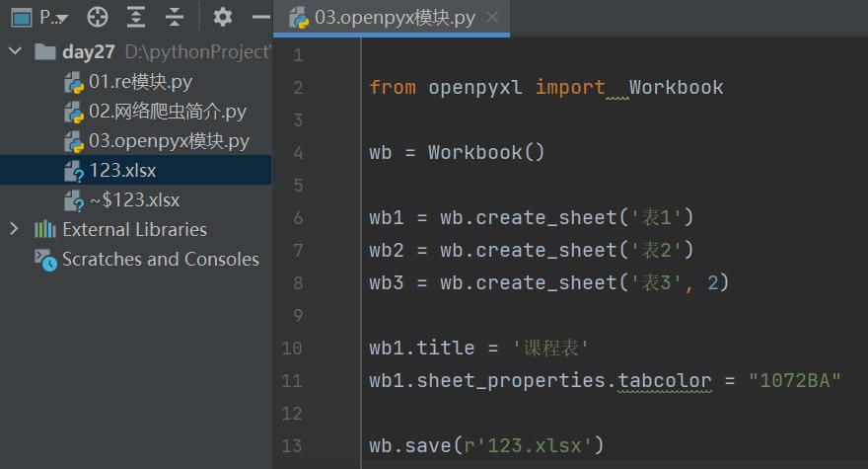
Task: Select the 03.openpyx模块.py editor tab
Action: pyautogui.click(x=392, y=18)
